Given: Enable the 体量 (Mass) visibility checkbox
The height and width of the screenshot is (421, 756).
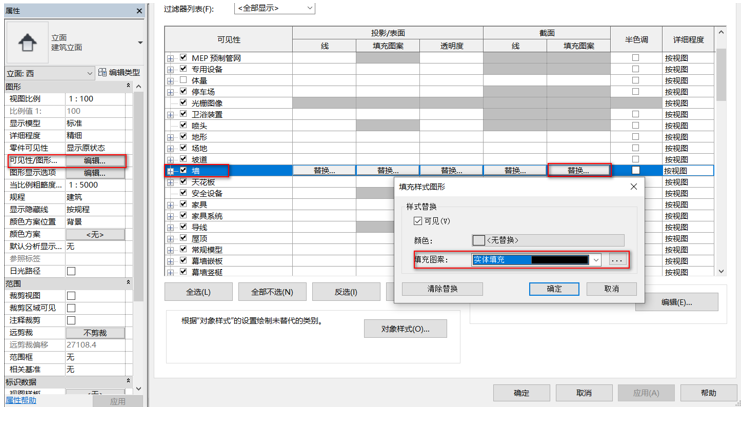Looking at the screenshot, I should point(183,80).
